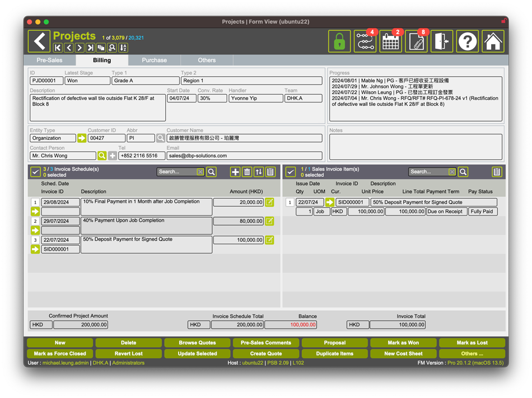Open attachments paperclip document icon

click(416, 41)
